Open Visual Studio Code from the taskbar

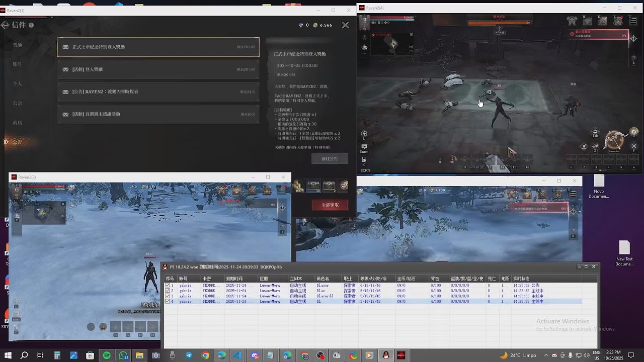pyautogui.click(x=238, y=355)
